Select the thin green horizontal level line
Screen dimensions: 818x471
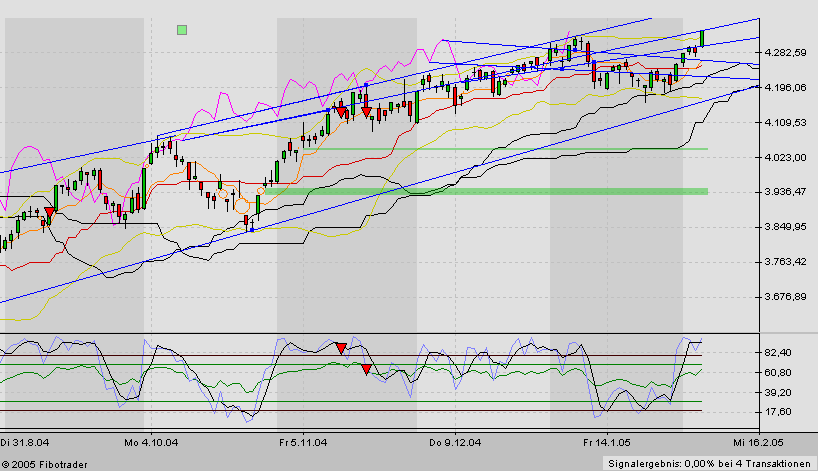pyautogui.click(x=500, y=149)
